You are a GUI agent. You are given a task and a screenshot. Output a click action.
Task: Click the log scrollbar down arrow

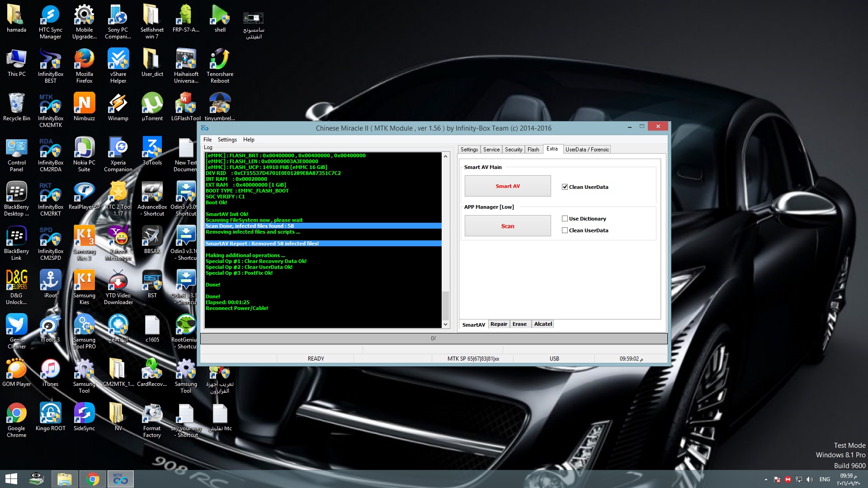(445, 324)
